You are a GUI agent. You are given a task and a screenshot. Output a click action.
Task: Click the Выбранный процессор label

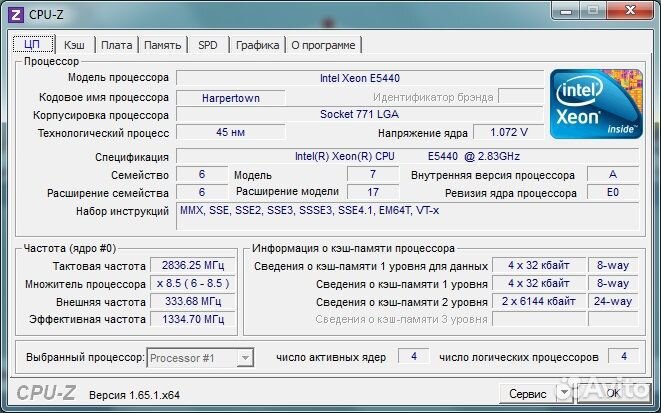(x=85, y=357)
